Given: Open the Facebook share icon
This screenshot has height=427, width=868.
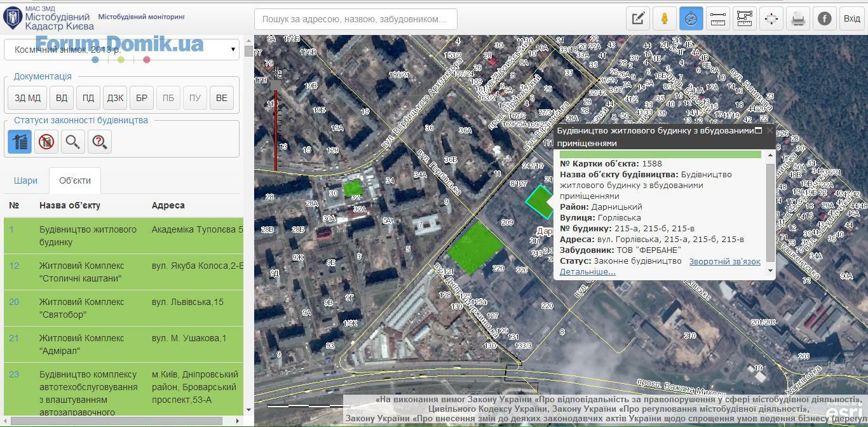Looking at the screenshot, I should pyautogui.click(x=825, y=18).
